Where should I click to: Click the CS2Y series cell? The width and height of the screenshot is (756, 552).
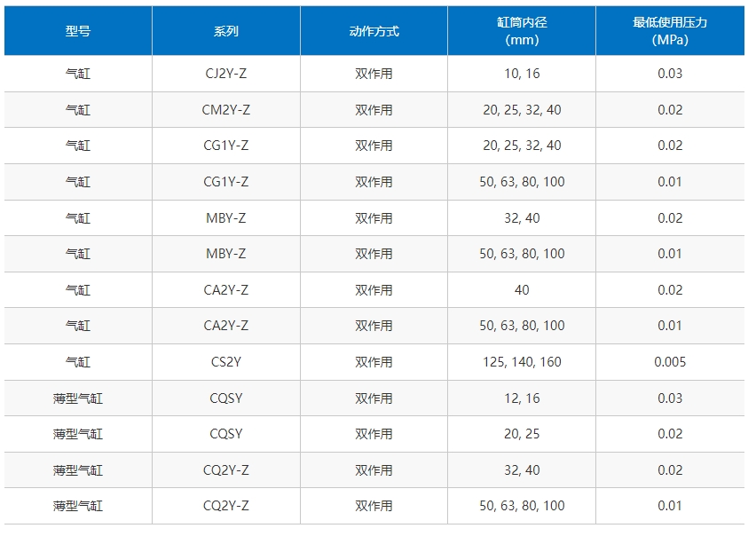point(226,361)
